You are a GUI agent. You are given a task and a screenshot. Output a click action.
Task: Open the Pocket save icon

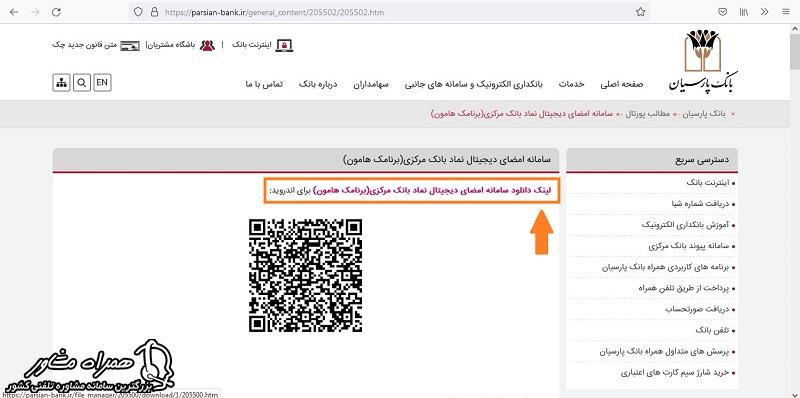tap(722, 12)
